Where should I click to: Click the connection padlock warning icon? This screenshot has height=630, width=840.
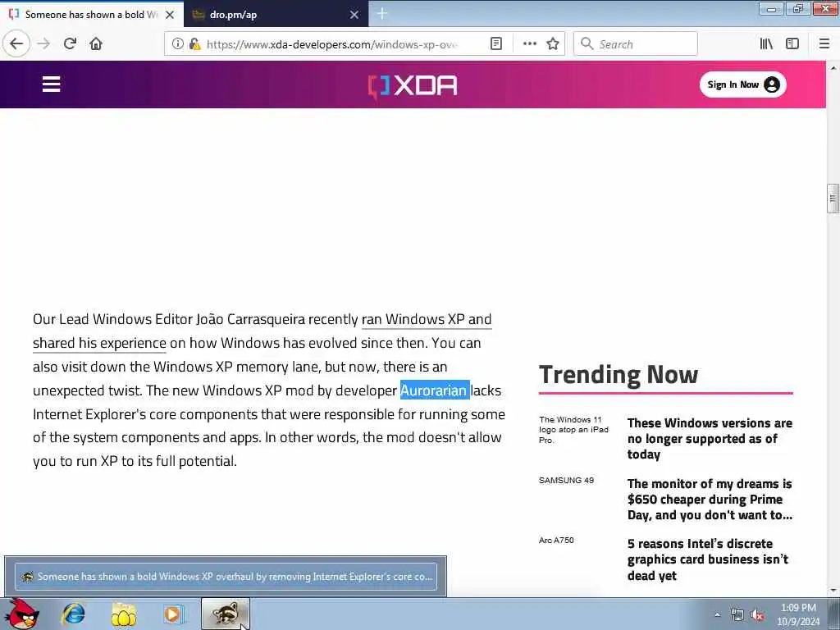pos(195,44)
